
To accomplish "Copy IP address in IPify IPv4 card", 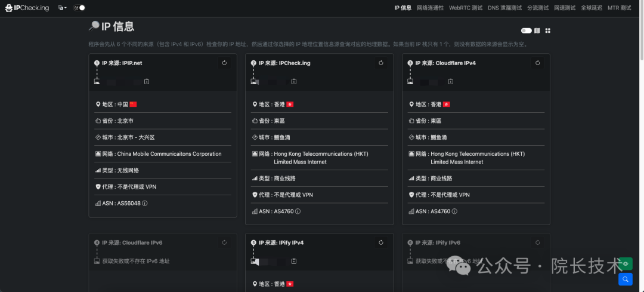I will [x=294, y=261].
